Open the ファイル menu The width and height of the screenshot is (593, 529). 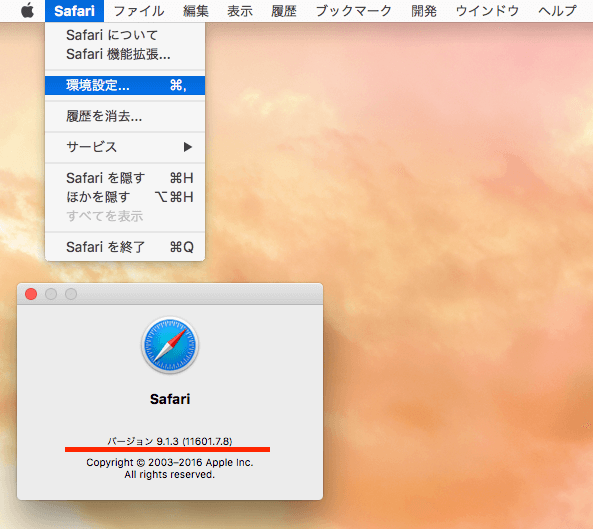click(x=139, y=11)
